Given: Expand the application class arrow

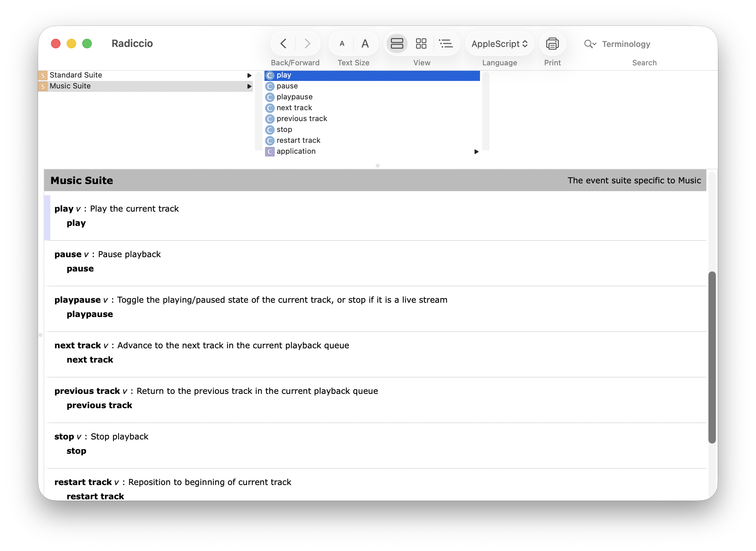Looking at the screenshot, I should tap(476, 151).
